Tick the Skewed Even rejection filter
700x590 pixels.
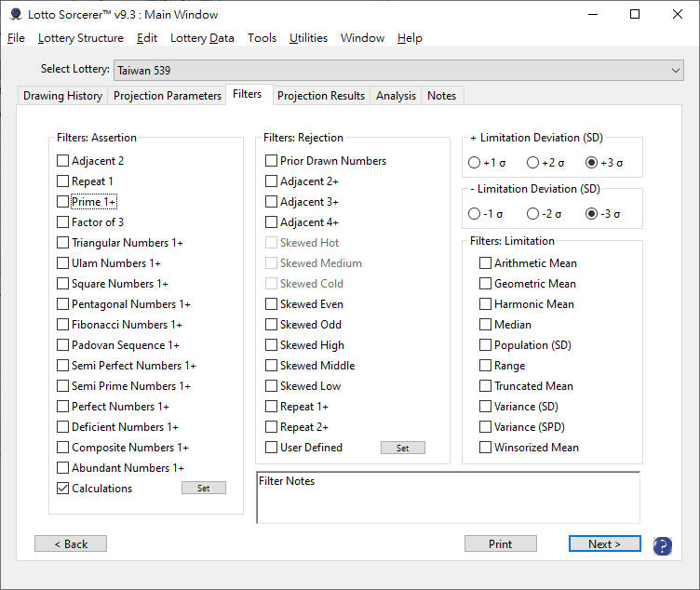click(x=272, y=304)
